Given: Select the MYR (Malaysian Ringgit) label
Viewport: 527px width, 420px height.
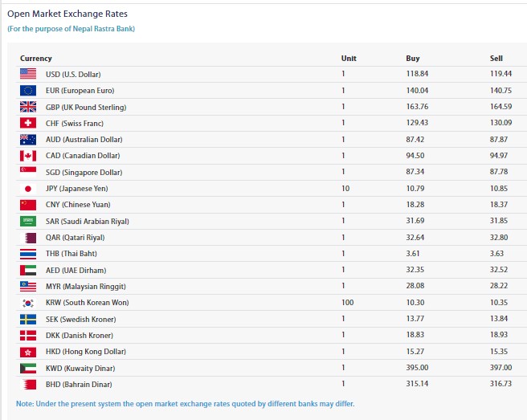Looking at the screenshot, I should (80, 287).
